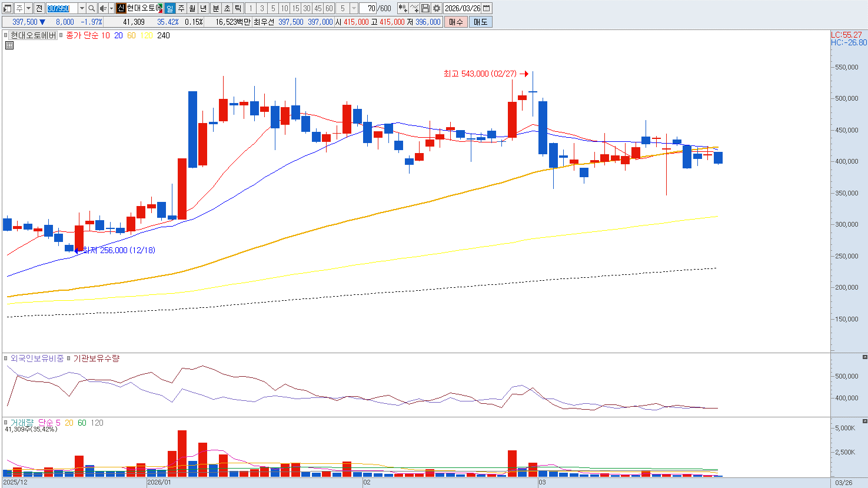
Task: Click the window layout icon at toolbar start
Action: [8, 8]
